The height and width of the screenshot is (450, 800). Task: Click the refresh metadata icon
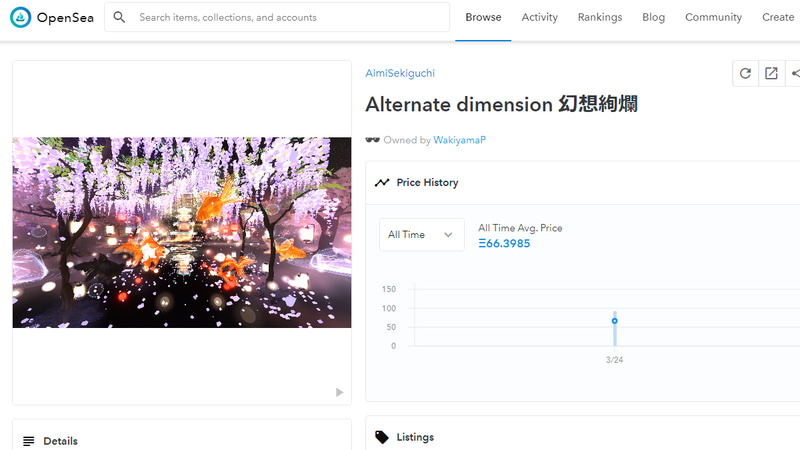[745, 73]
